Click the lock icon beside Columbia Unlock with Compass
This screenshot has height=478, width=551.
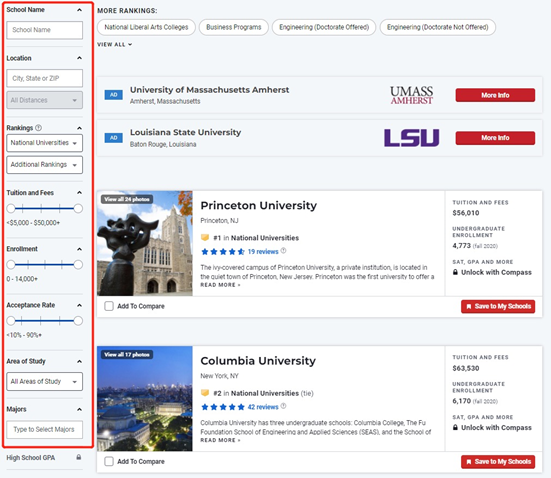click(455, 427)
